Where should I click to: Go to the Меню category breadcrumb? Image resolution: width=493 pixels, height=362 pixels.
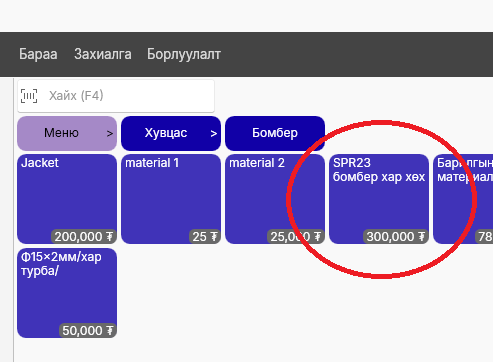[67, 133]
